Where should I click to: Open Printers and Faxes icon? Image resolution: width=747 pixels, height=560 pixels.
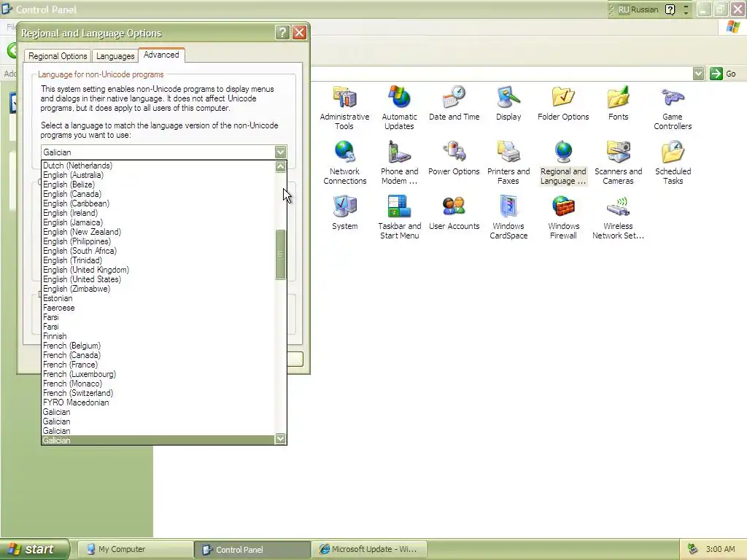(x=508, y=163)
